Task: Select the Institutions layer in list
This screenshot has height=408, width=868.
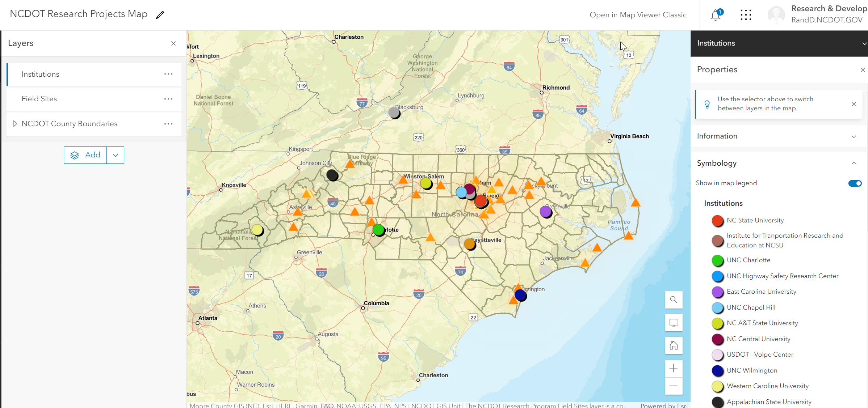Action: (40, 74)
